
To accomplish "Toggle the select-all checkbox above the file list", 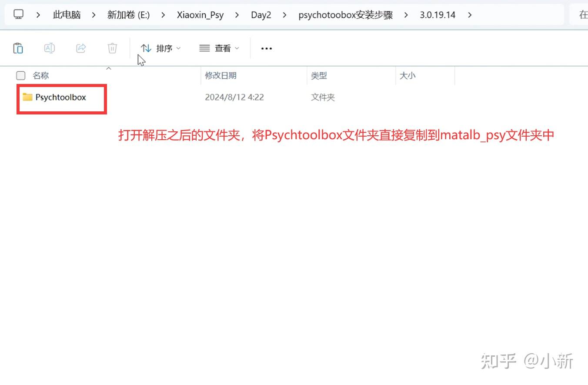I will [20, 75].
